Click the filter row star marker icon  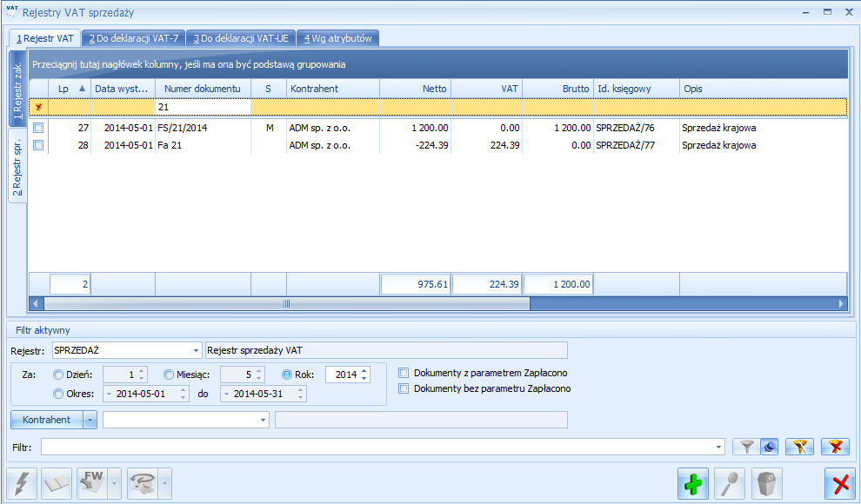(x=38, y=107)
